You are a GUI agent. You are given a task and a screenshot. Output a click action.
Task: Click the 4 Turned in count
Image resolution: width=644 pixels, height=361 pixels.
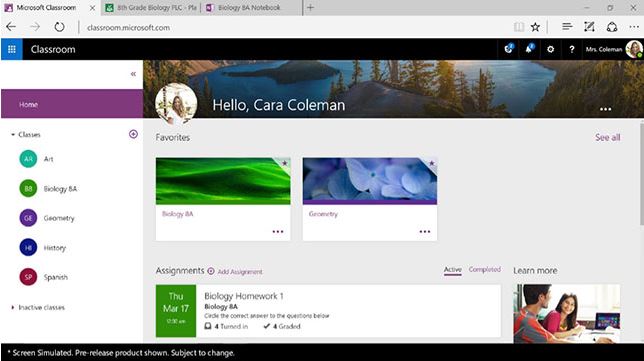pyautogui.click(x=227, y=327)
